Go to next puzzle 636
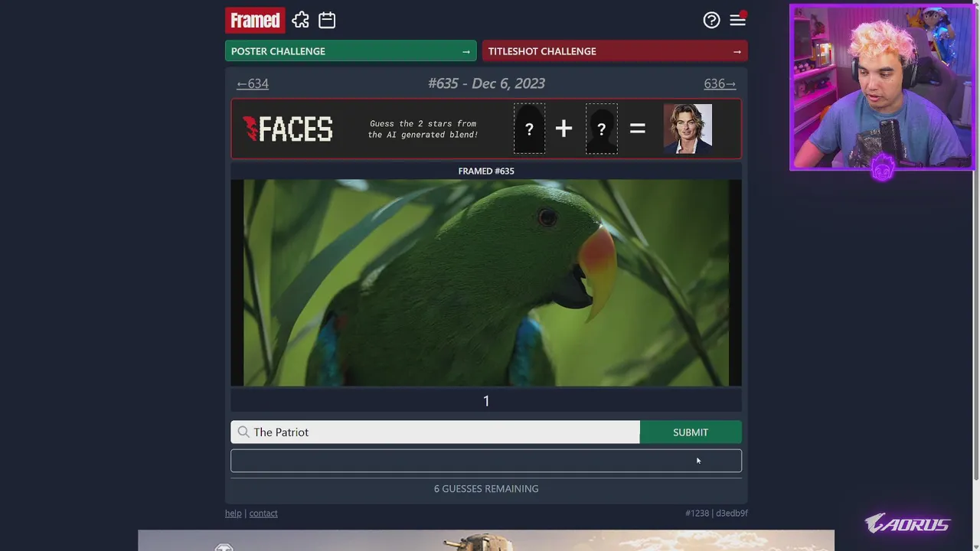Screen dimensions: 980x551 [x=720, y=83]
